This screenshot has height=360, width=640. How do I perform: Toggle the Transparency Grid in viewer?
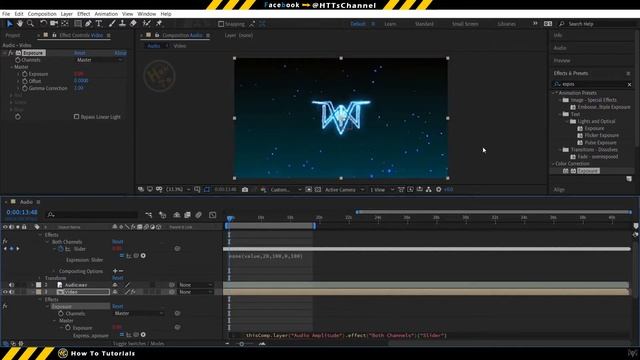point(318,189)
